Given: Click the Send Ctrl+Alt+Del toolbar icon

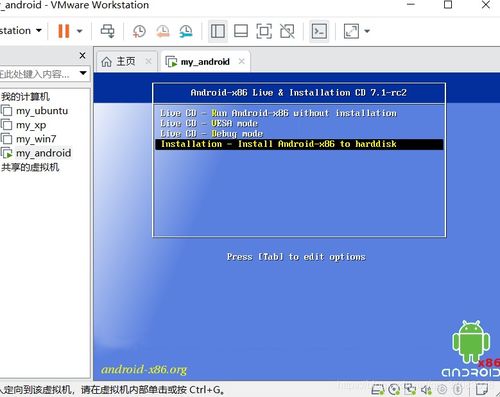Looking at the screenshot, I should (x=107, y=31).
